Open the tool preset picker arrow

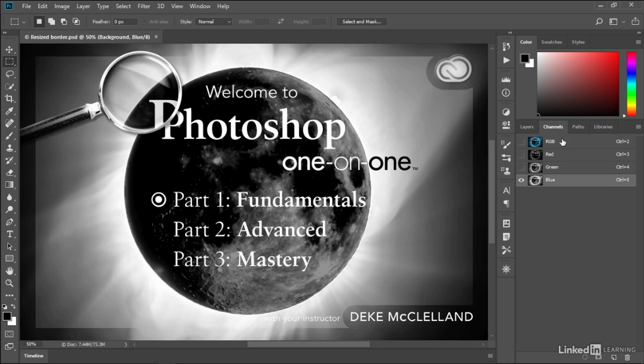[24, 22]
